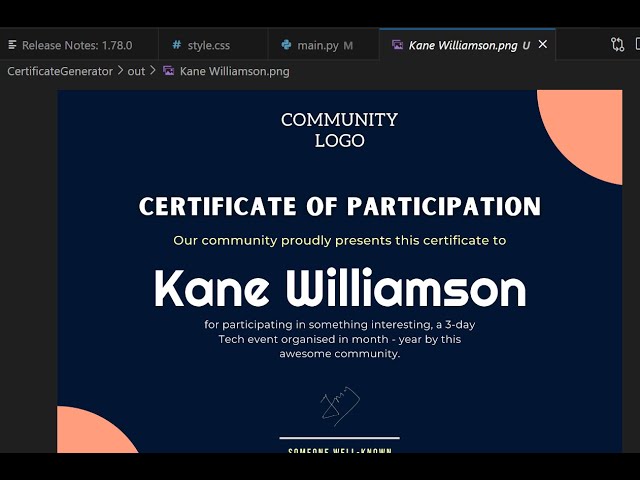Click the 'M' modified badge on main.py tab
The height and width of the screenshot is (480, 640).
[348, 45]
